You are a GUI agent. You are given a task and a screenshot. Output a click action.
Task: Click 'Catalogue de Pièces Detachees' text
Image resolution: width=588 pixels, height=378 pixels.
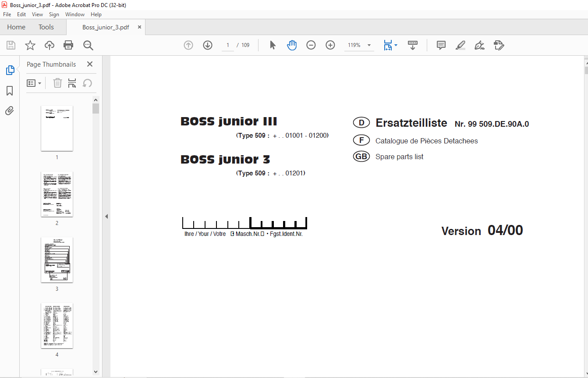click(x=427, y=141)
